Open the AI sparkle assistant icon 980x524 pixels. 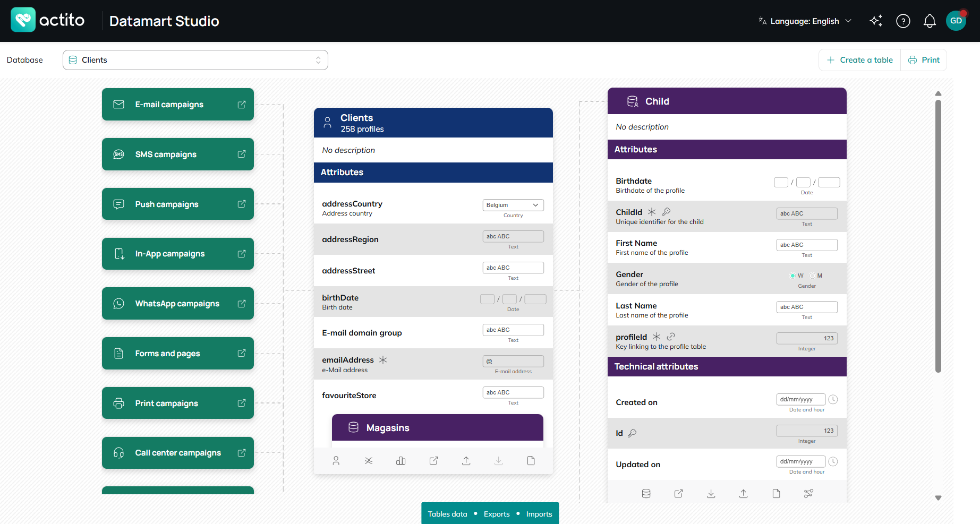point(876,21)
